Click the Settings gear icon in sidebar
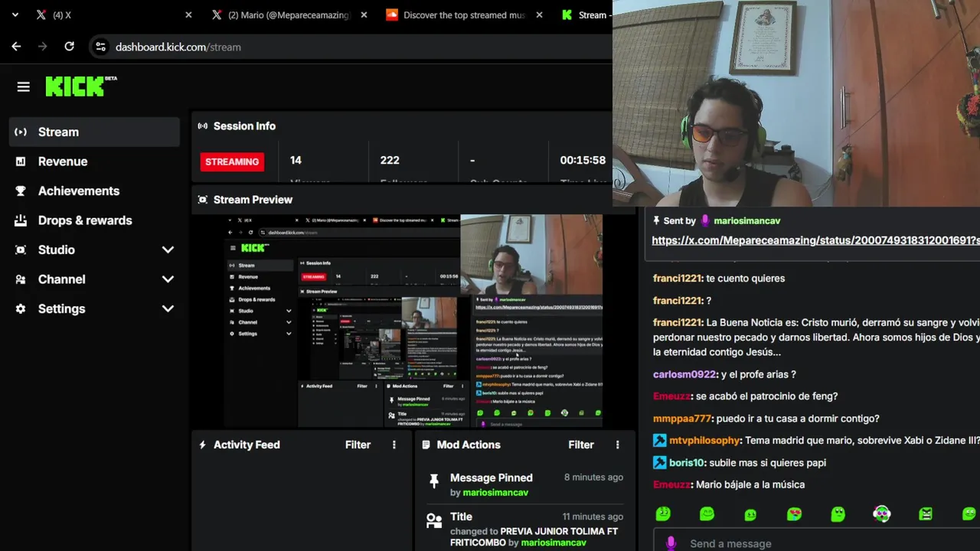 click(x=21, y=309)
